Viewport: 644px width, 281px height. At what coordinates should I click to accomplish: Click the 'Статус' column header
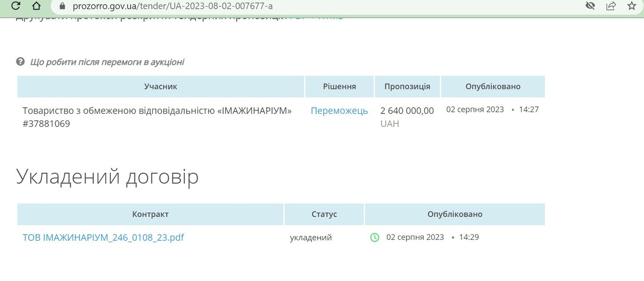click(324, 214)
